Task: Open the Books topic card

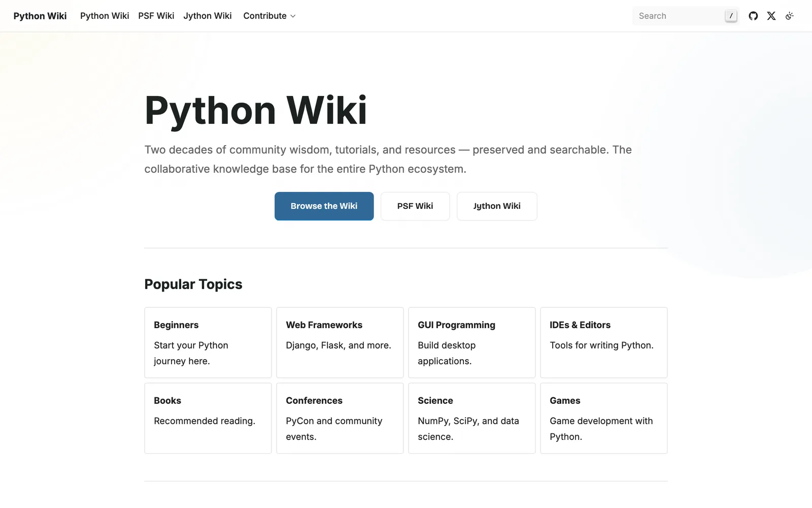Action: [208, 418]
